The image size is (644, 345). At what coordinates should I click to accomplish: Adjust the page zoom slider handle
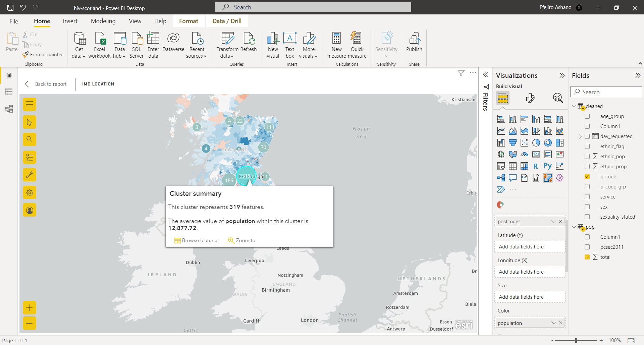click(576, 340)
